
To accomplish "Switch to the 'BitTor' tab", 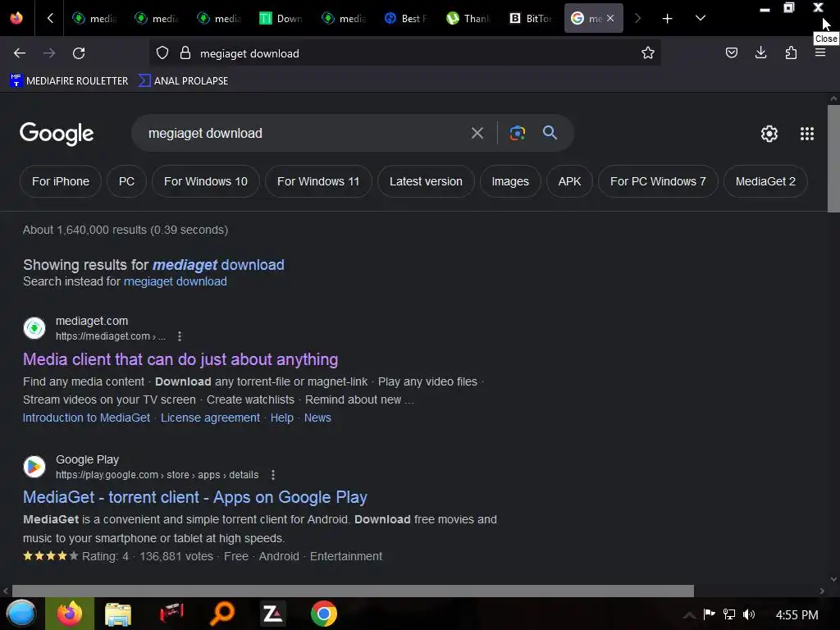I will [530, 18].
